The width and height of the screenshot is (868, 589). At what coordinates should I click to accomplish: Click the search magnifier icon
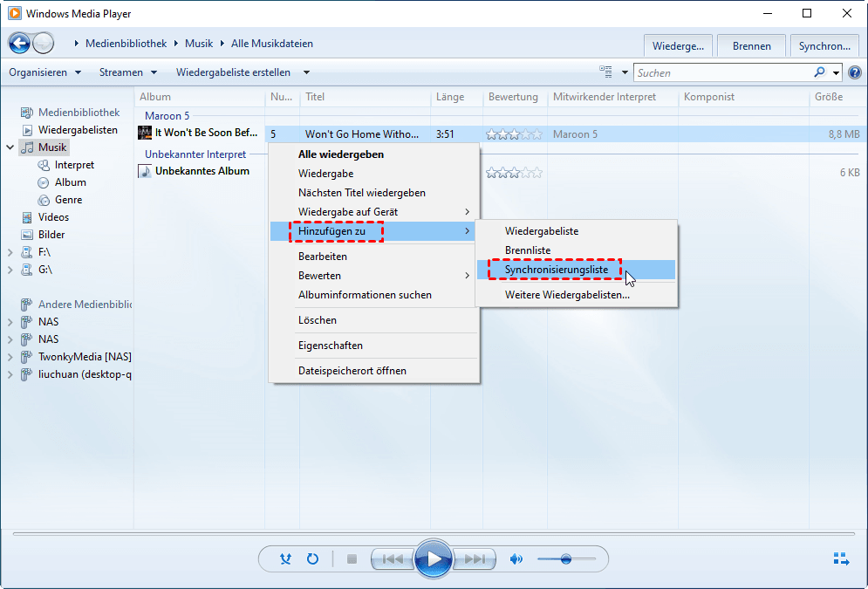[x=819, y=72]
